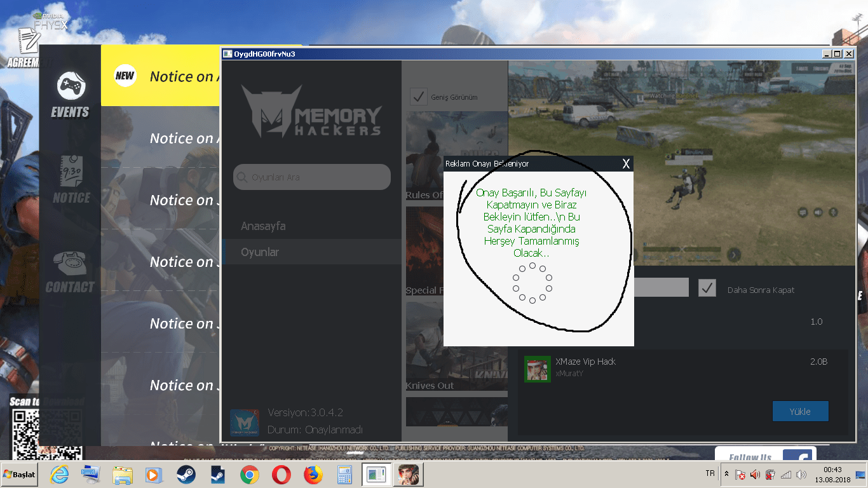This screenshot has height=488, width=868.
Task: Open the second Steam-style taskbar icon
Action: (x=218, y=475)
